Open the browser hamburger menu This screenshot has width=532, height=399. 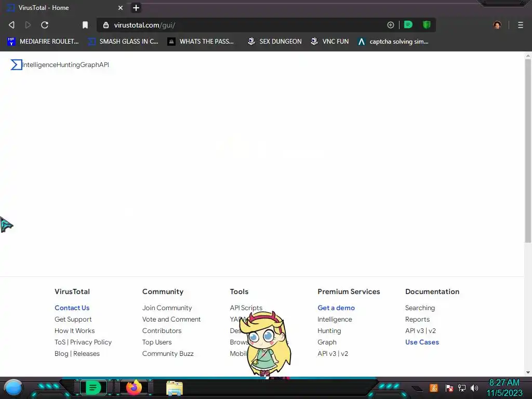520,25
